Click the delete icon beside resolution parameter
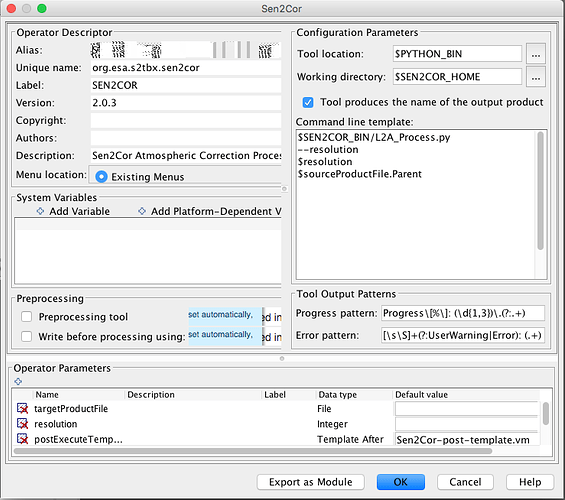565x500 pixels. [22, 424]
